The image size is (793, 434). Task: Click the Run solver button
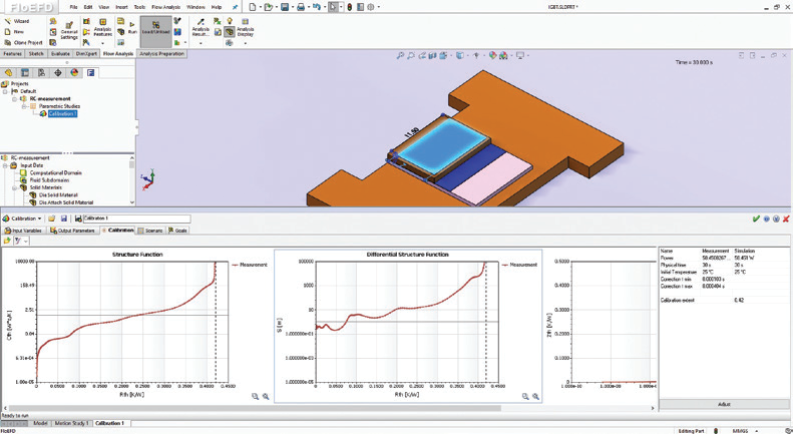click(x=131, y=30)
